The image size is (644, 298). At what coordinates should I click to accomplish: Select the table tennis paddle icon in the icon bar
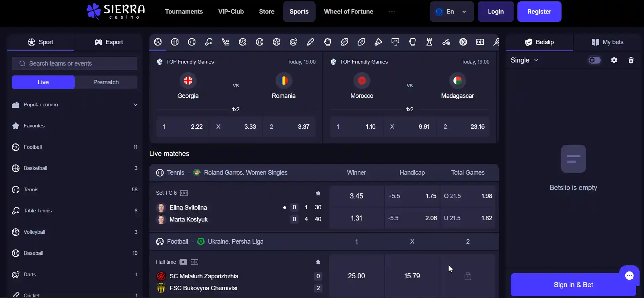point(209,42)
